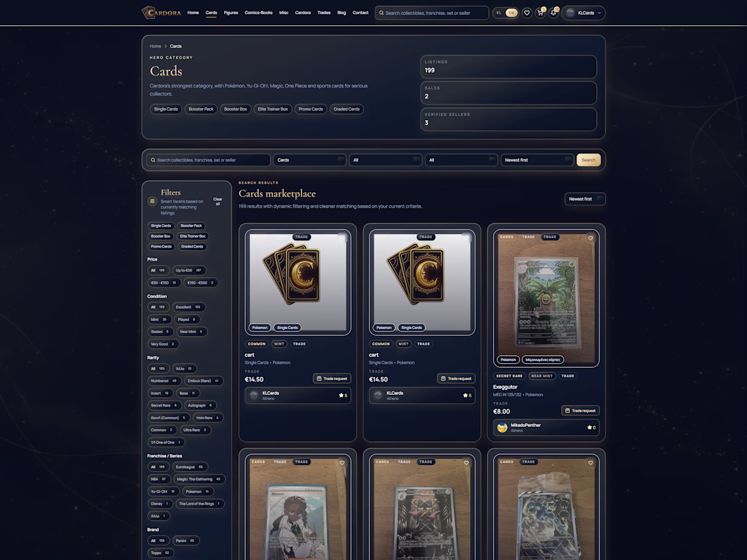Click magnifier icon in marketplace search bar
Screen dimensions: 747x560
tap(153, 160)
